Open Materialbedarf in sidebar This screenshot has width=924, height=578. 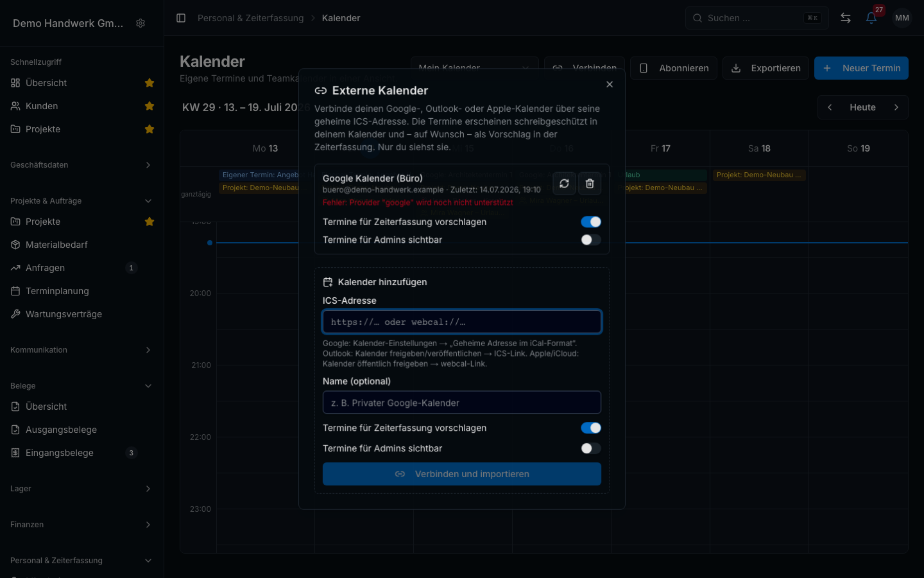tap(81, 245)
